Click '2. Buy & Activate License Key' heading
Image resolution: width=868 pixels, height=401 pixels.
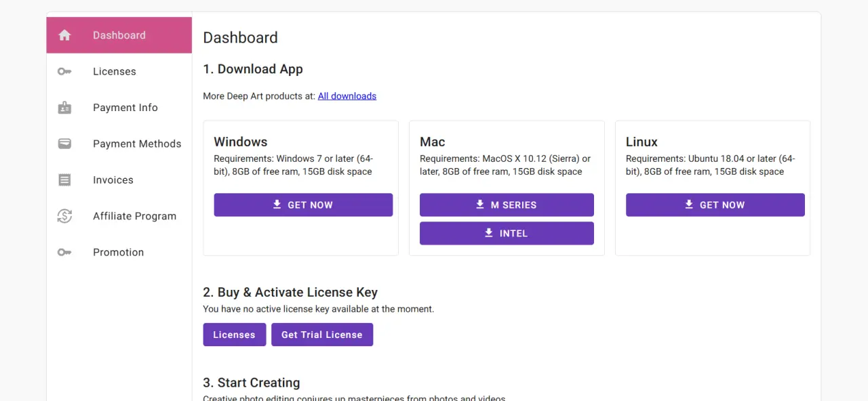tap(290, 293)
